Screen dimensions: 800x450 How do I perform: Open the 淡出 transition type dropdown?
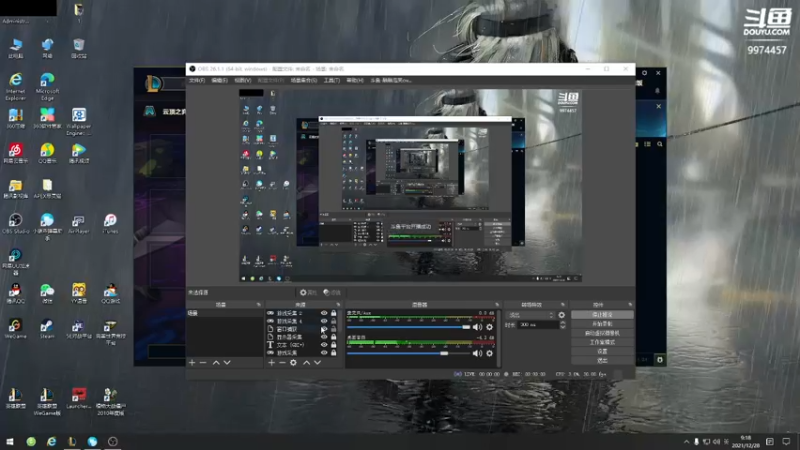[530, 315]
